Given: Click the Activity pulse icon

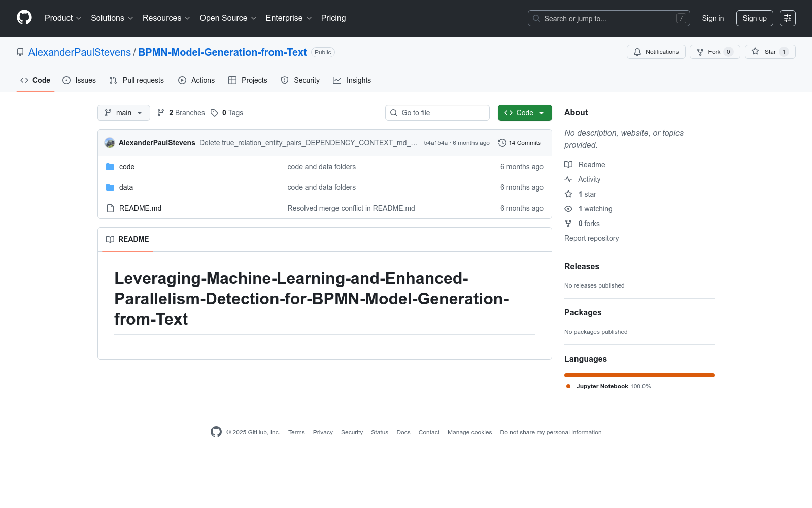Looking at the screenshot, I should pyautogui.click(x=568, y=179).
